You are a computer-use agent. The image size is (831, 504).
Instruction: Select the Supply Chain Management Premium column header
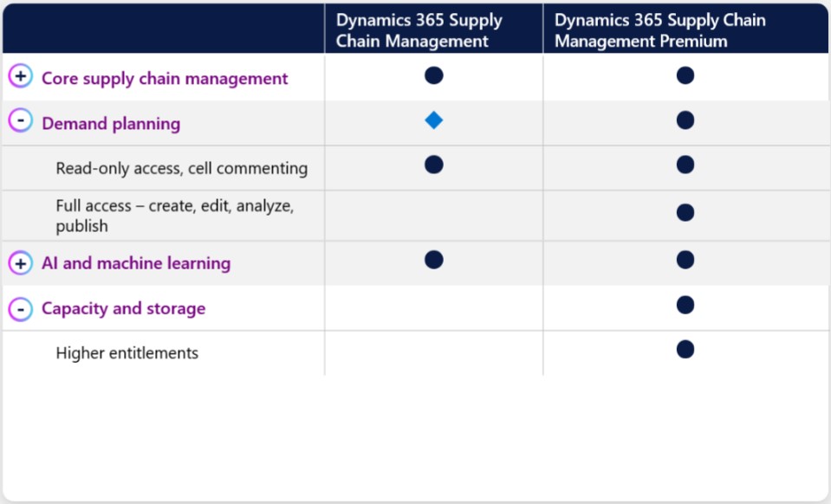tap(659, 30)
